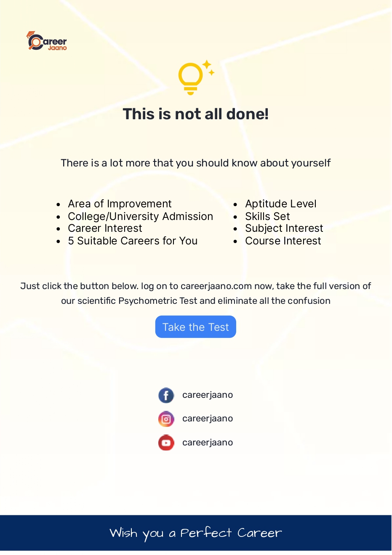Click the Wish you a Perfect Career footer
Screen dimensions: 392x555
pyautogui.click(x=196, y=533)
